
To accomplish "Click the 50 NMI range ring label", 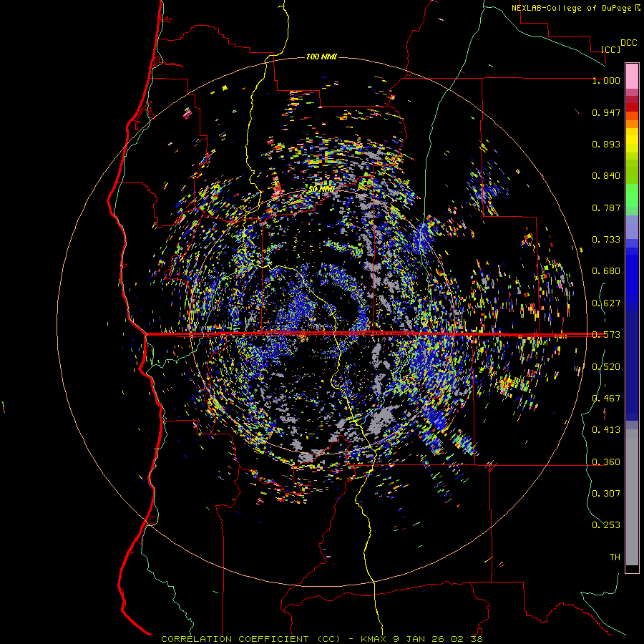I will coord(321,190).
